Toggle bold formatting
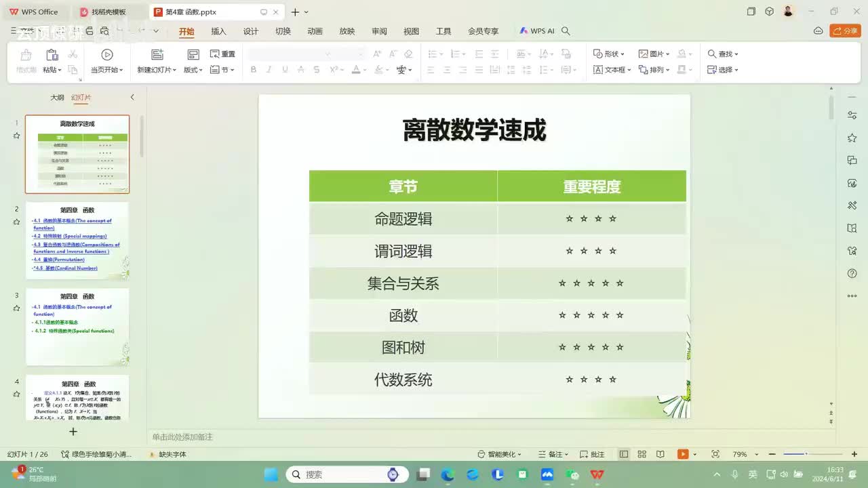The image size is (868, 488). pyautogui.click(x=254, y=70)
